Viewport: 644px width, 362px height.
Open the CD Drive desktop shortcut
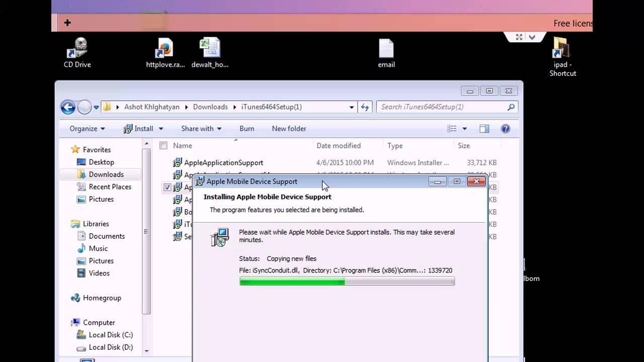[x=77, y=53]
